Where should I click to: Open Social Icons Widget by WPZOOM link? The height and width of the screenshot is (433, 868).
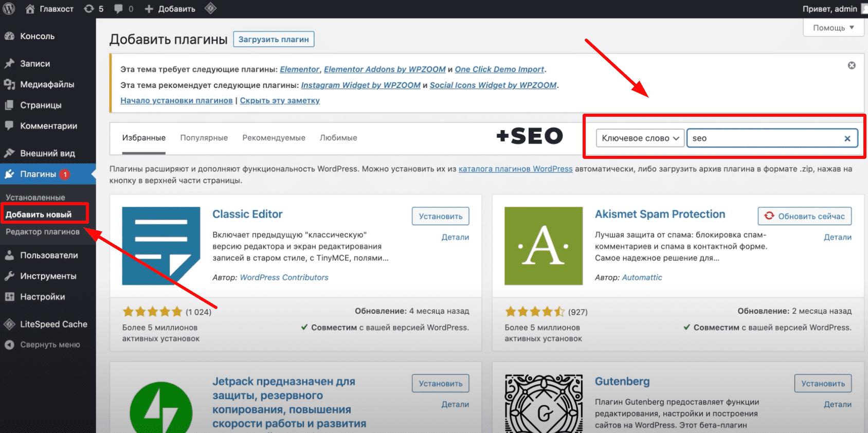point(493,85)
